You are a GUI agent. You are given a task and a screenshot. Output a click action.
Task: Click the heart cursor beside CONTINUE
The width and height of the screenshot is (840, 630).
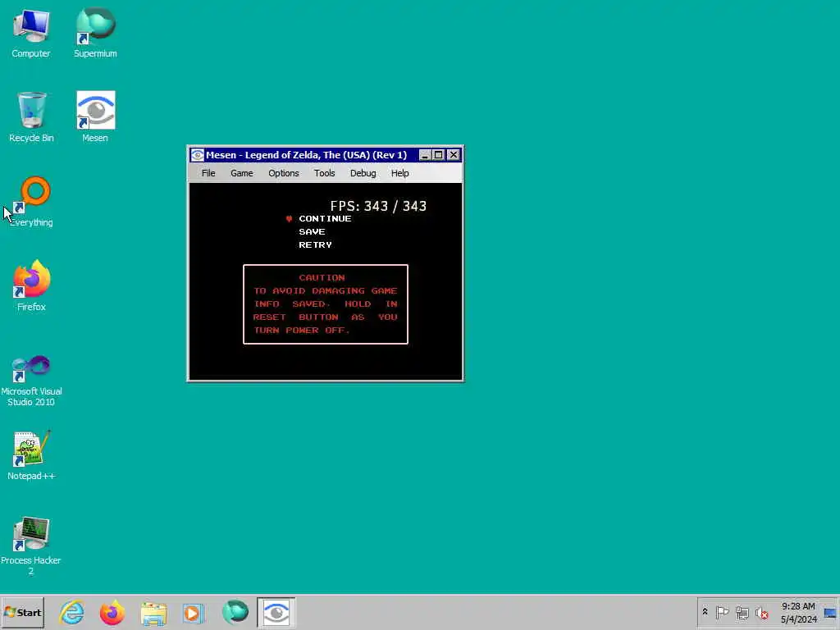coord(289,218)
